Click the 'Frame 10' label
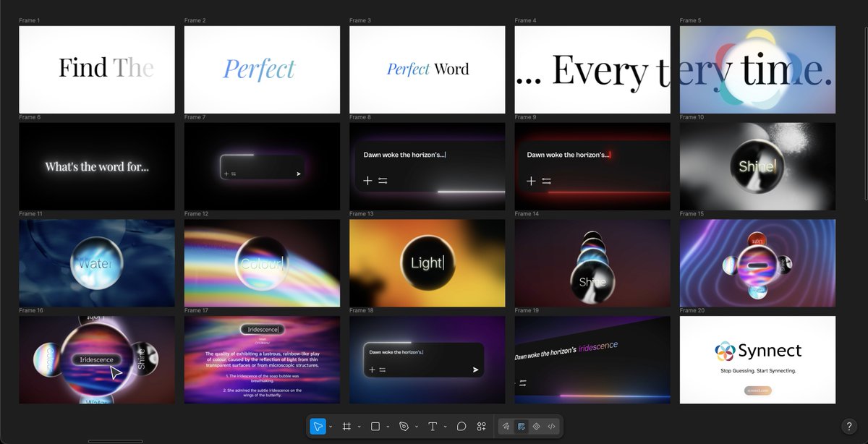The image size is (868, 444). coord(692,117)
